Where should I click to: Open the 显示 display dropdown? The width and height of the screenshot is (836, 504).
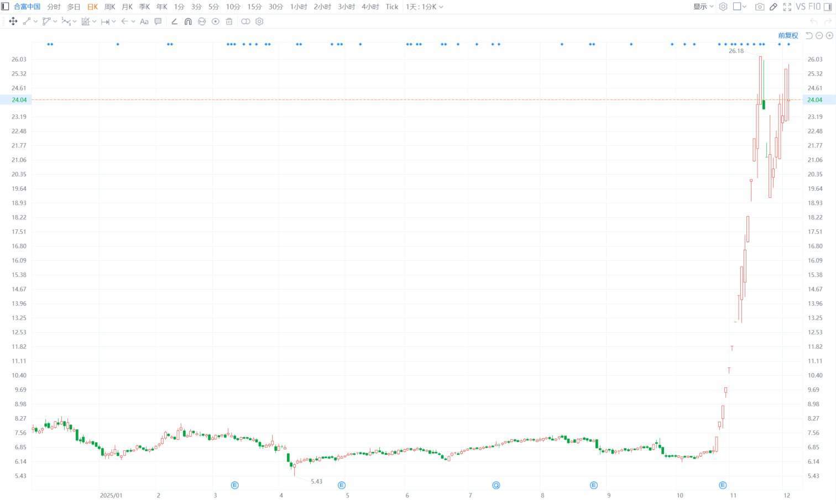coord(703,7)
